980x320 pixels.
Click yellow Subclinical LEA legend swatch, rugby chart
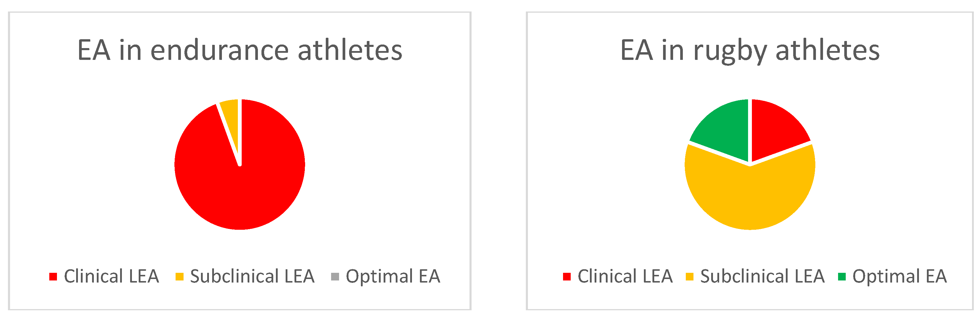(689, 277)
